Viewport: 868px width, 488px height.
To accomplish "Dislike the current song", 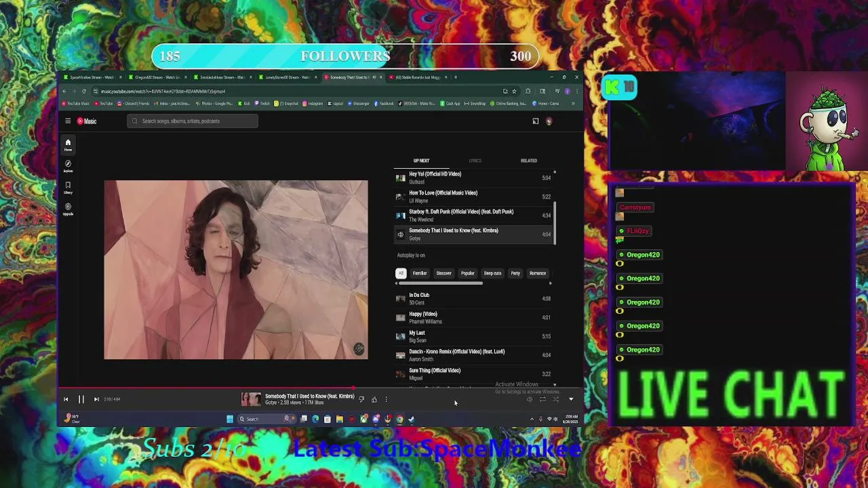I will coord(361,399).
